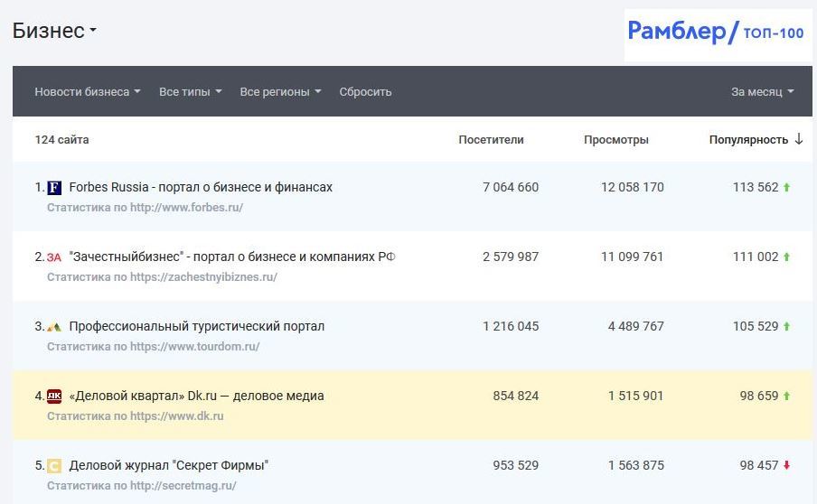Click the Tourdom portal favicon icon
This screenshot has height=504, width=817.
(x=54, y=327)
